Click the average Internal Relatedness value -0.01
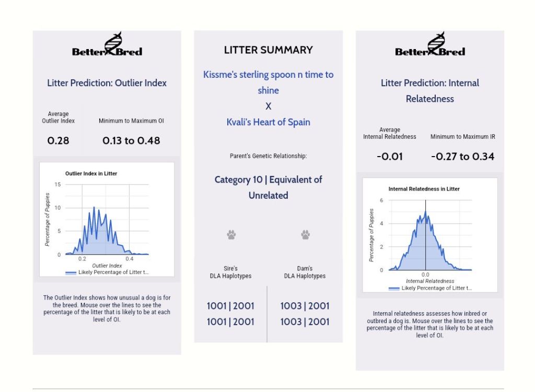 390,156
